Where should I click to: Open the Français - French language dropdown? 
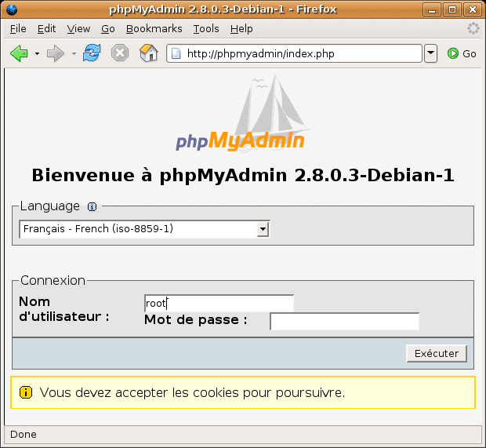point(144,229)
